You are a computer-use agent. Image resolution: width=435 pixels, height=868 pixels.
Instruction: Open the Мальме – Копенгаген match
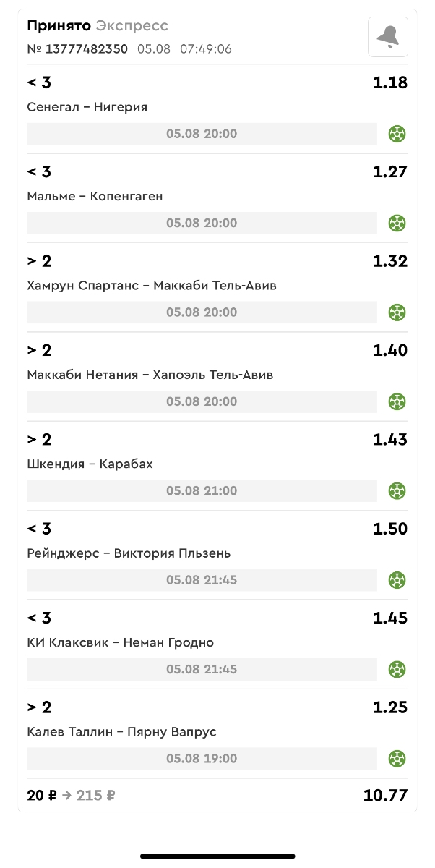tap(95, 196)
